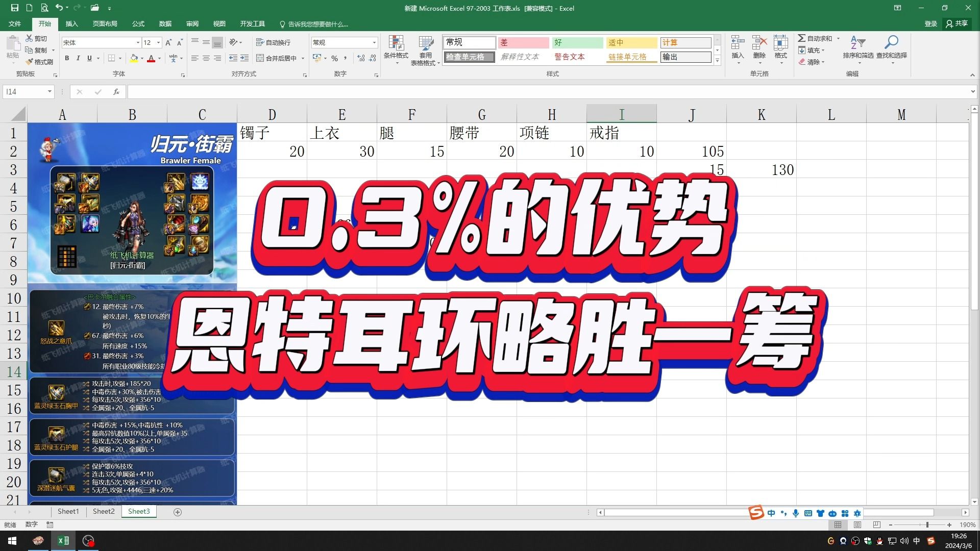Click the Font Color red A icon
Screen dimensions: 980x551
click(151, 58)
